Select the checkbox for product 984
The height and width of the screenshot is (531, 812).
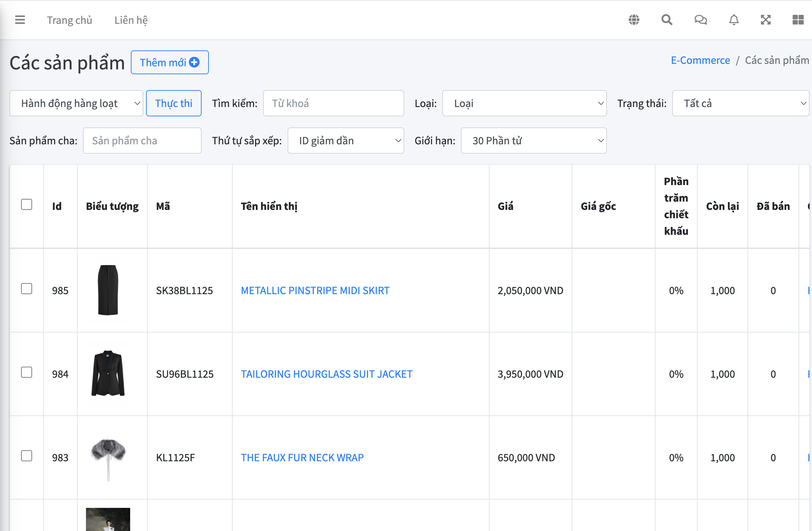click(x=27, y=372)
